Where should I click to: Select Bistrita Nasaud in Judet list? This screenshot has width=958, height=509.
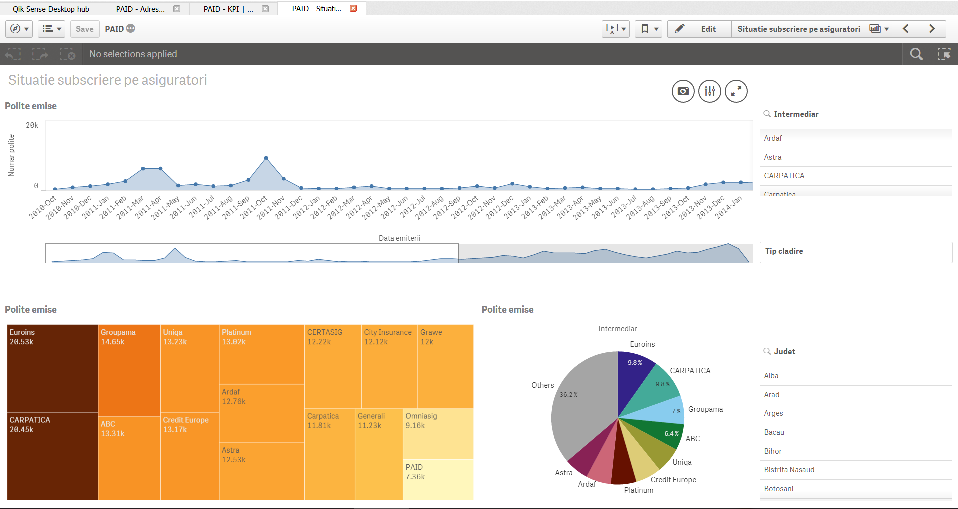point(856,470)
